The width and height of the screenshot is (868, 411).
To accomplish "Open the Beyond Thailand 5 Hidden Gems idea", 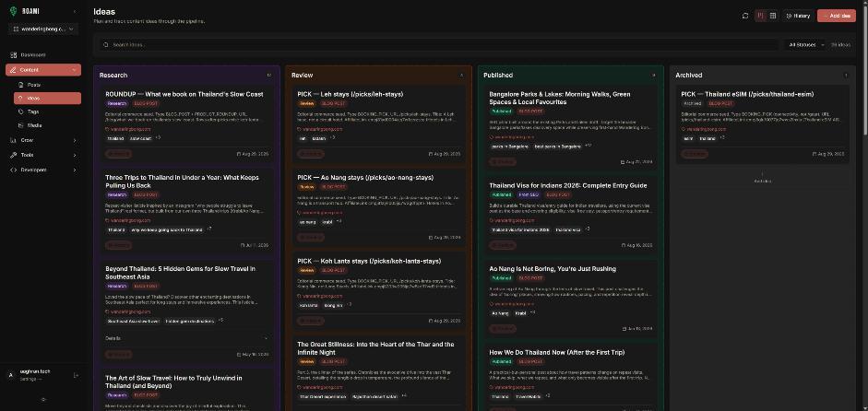I will click(x=181, y=273).
